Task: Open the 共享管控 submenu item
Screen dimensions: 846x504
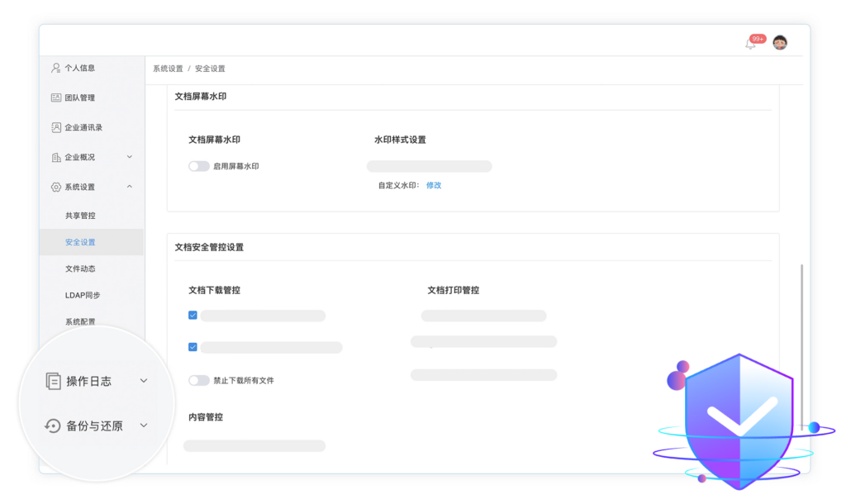Action: tap(80, 216)
